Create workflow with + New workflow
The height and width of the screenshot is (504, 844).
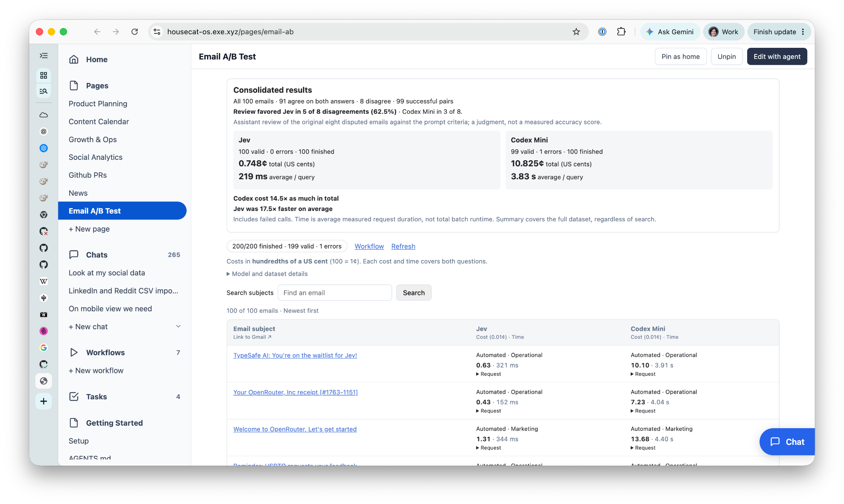[96, 370]
